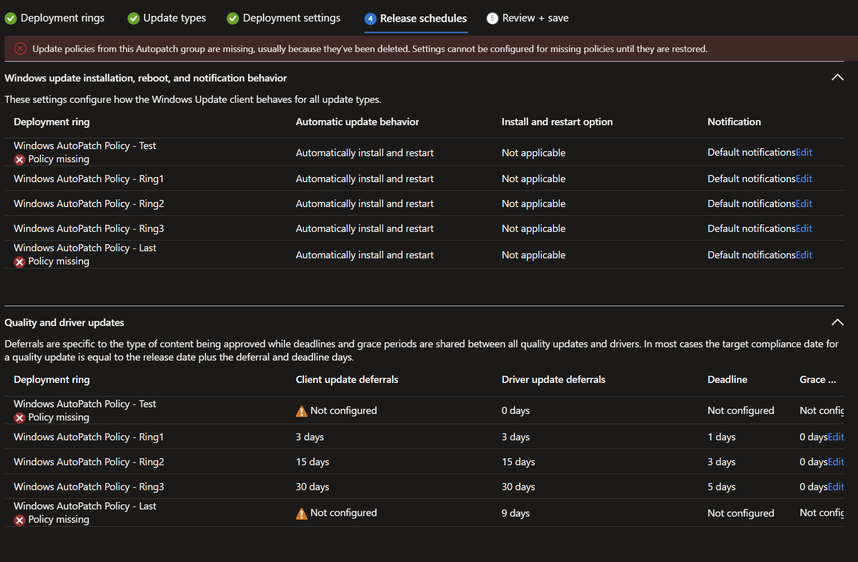Image resolution: width=858 pixels, height=562 pixels.
Task: Switch to Release schedules tab
Action: (423, 18)
